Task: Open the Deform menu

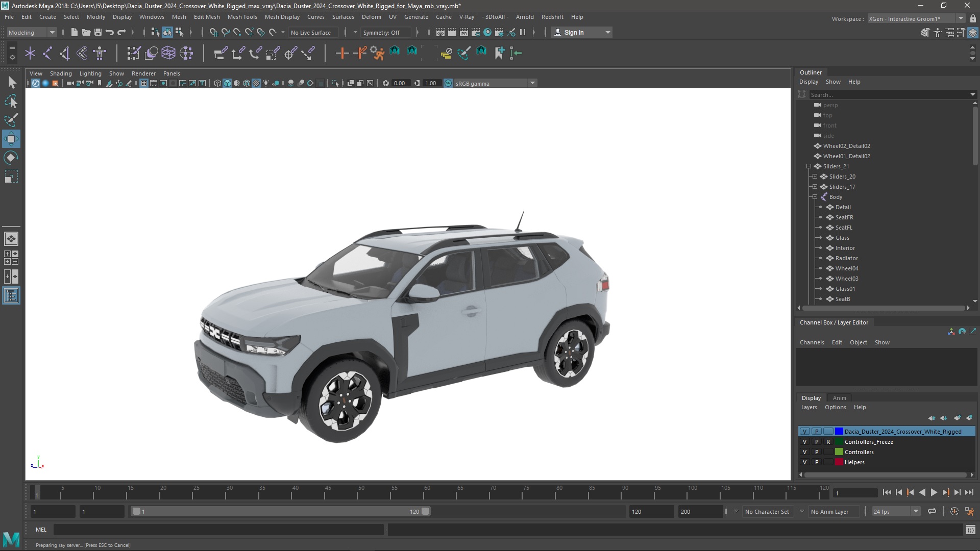Action: [371, 17]
